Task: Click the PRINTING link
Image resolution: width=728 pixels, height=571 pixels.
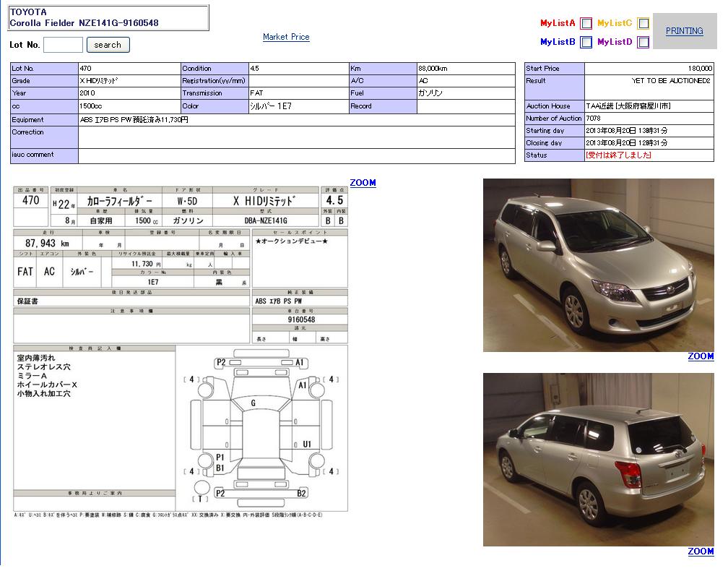Action: [684, 31]
